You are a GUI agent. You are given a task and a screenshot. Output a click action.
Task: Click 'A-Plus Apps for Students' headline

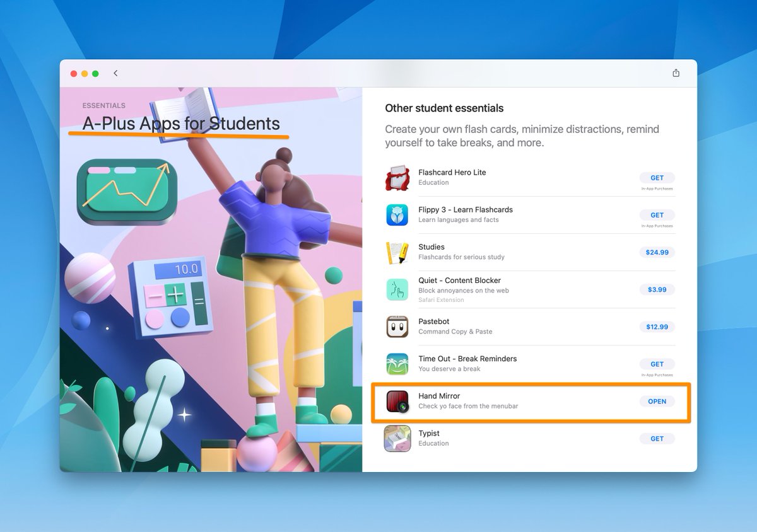pyautogui.click(x=181, y=124)
